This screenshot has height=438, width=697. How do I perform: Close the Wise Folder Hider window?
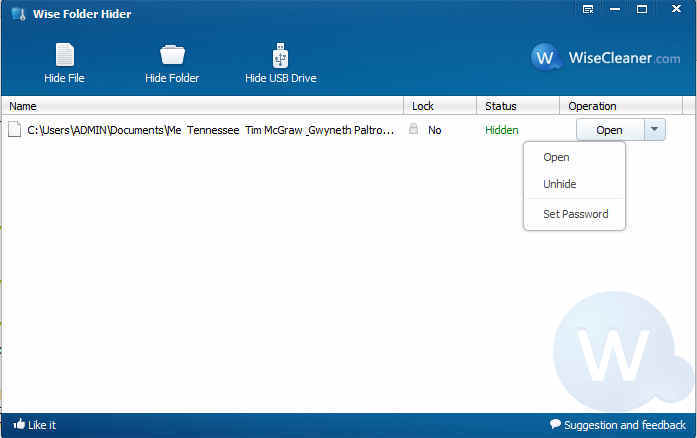(x=677, y=9)
